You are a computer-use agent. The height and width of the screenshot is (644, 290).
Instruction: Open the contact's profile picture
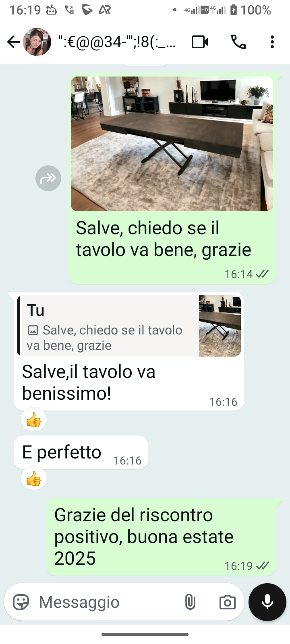[x=37, y=42]
